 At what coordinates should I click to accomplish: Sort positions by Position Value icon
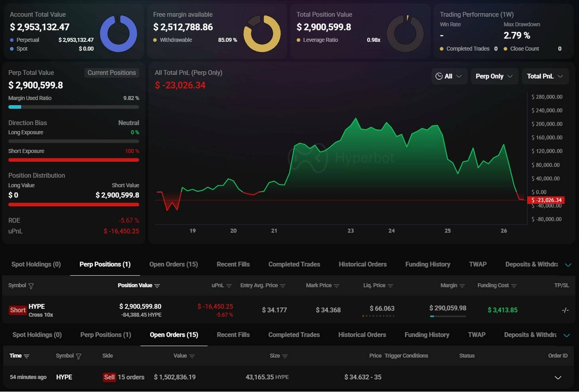point(157,286)
